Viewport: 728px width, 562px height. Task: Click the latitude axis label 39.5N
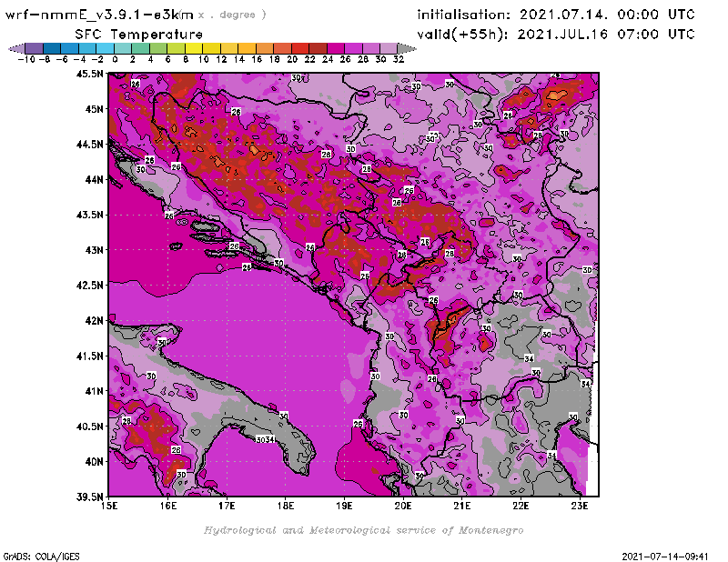tap(89, 497)
